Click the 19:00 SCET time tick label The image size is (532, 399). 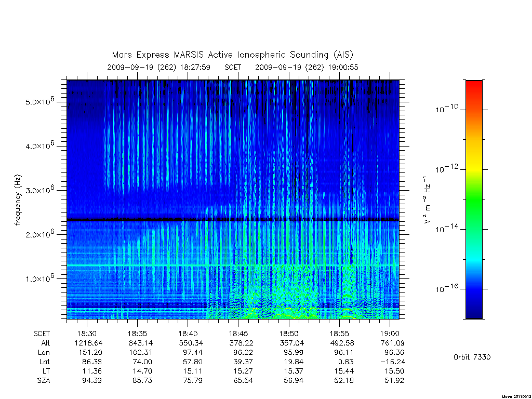tap(390, 334)
